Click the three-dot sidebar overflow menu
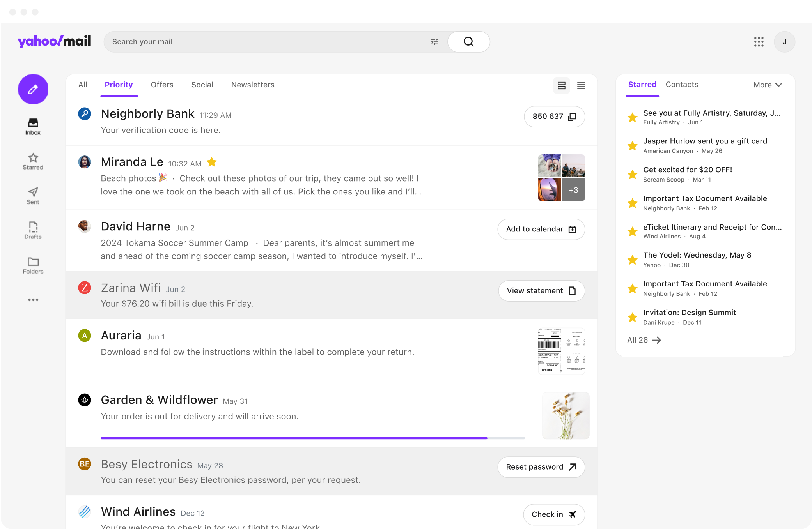812x530 pixels. (33, 299)
